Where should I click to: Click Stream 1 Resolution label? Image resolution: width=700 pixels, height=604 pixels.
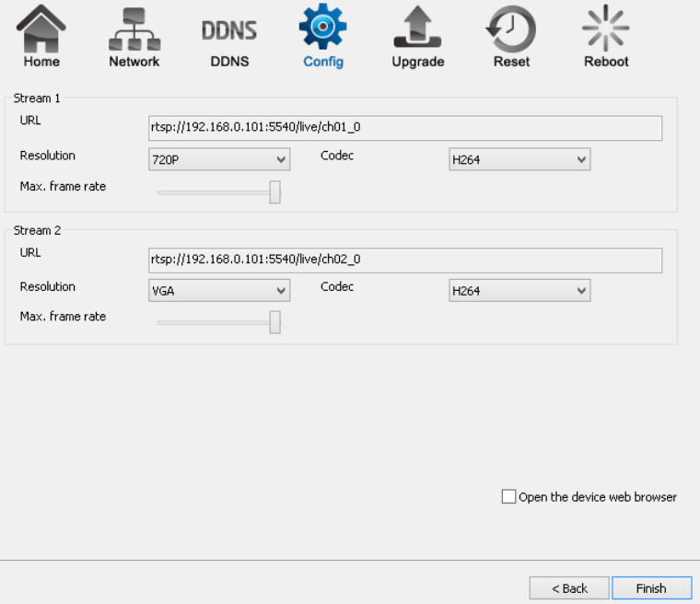[x=47, y=156]
